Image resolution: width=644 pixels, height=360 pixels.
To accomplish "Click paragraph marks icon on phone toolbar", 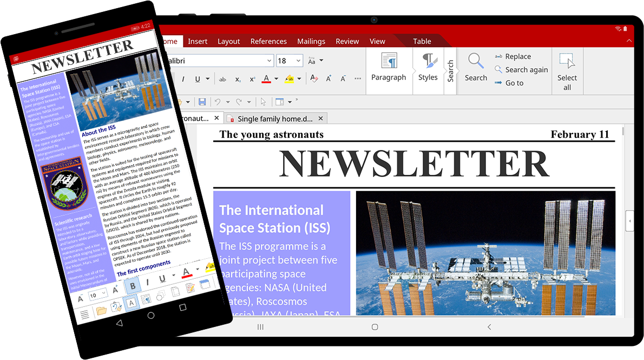I will click(146, 299).
